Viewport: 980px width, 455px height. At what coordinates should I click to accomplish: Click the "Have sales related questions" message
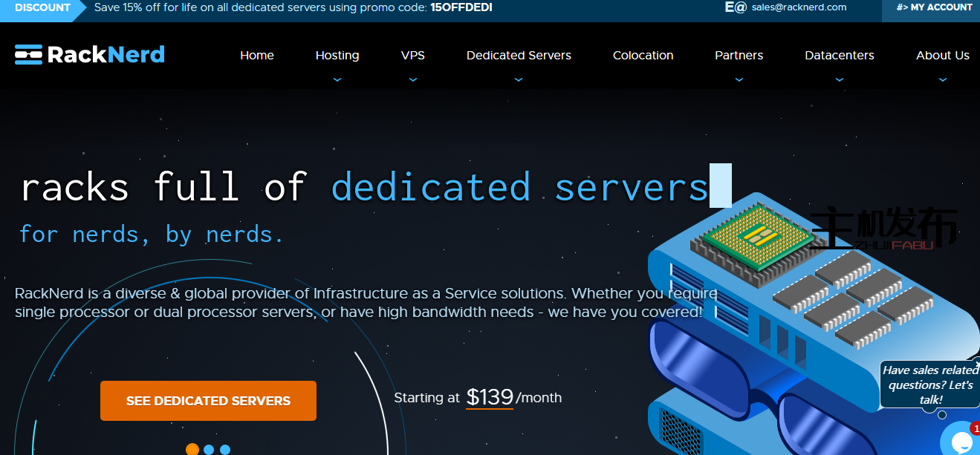[x=930, y=384]
